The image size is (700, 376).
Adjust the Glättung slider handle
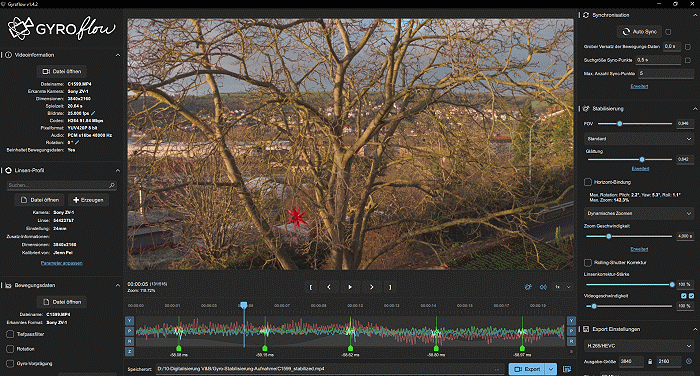click(x=642, y=159)
